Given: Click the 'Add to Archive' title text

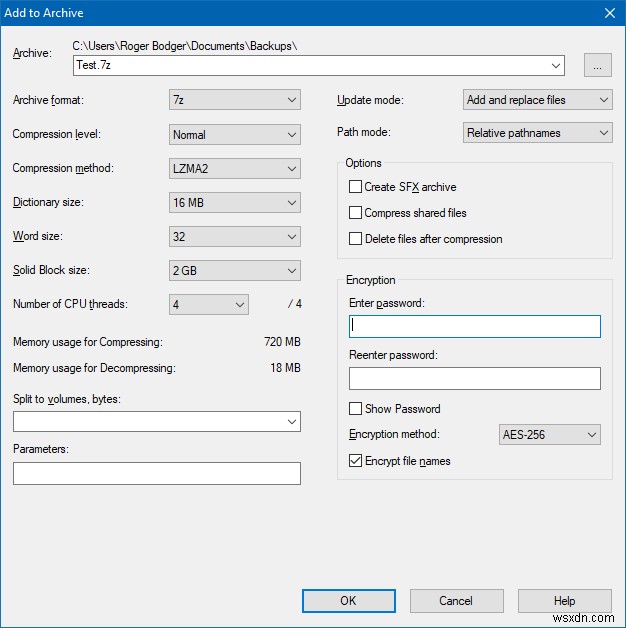Looking at the screenshot, I should click(x=44, y=13).
